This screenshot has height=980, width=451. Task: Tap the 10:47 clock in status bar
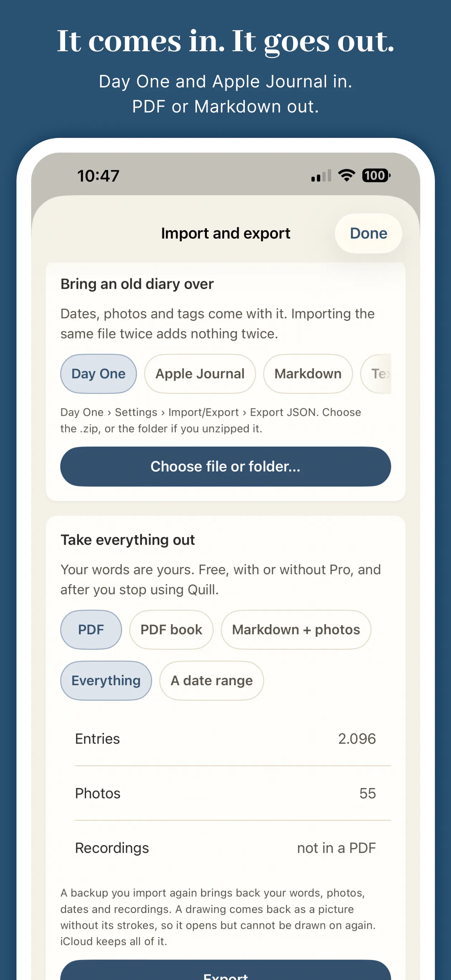tap(98, 176)
